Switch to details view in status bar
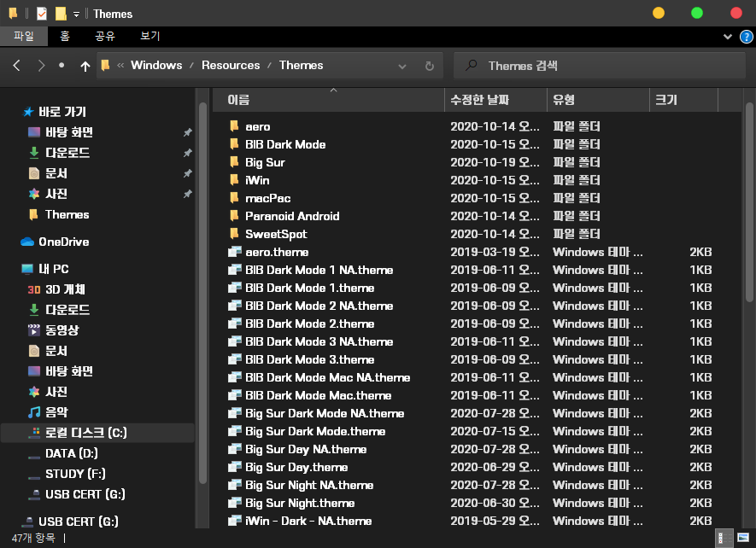 (x=724, y=538)
